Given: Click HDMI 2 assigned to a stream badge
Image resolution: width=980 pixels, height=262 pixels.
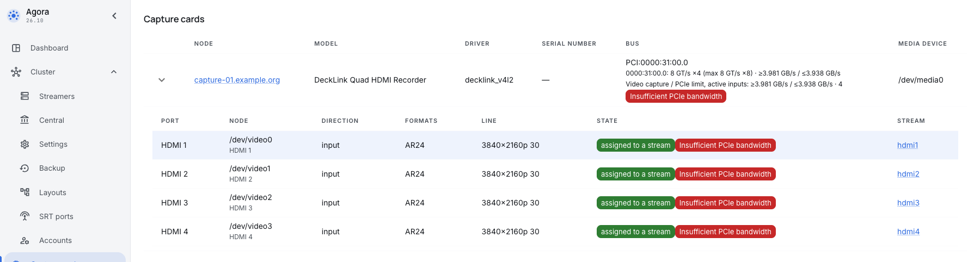Looking at the screenshot, I should (635, 174).
